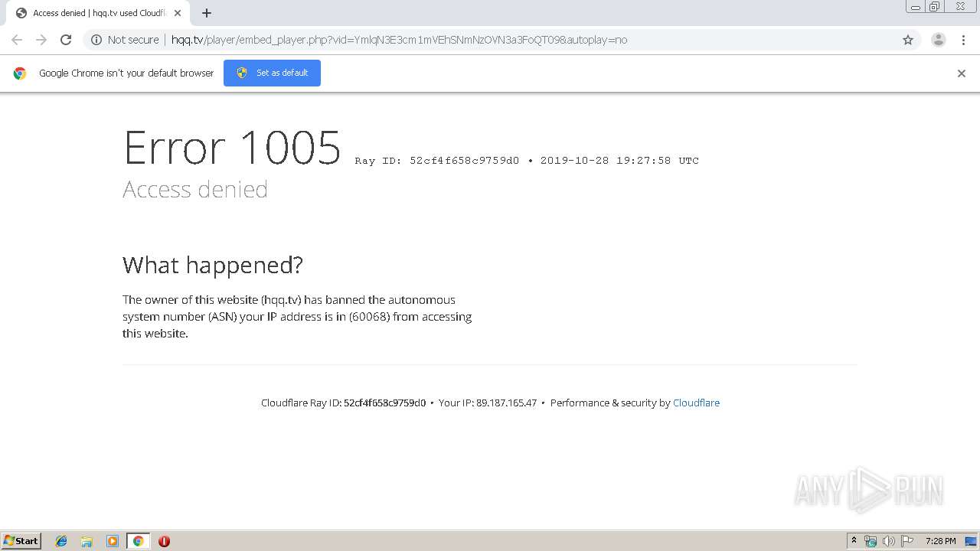The width and height of the screenshot is (980, 551).
Task: Open the Windows Start menu
Action: click(x=21, y=540)
